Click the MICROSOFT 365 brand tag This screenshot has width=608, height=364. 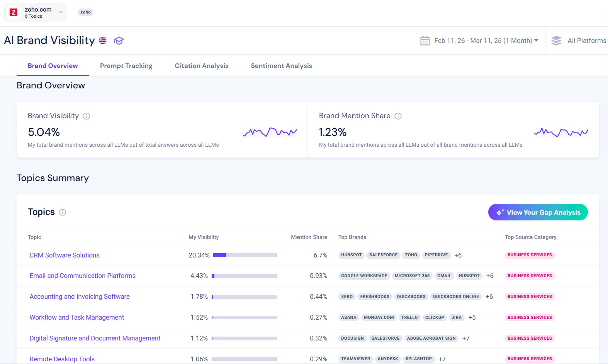[x=412, y=276]
